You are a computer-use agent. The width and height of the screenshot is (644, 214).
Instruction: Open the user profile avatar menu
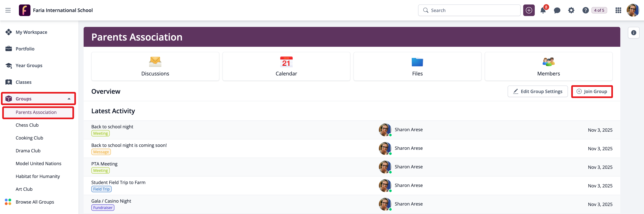633,11
